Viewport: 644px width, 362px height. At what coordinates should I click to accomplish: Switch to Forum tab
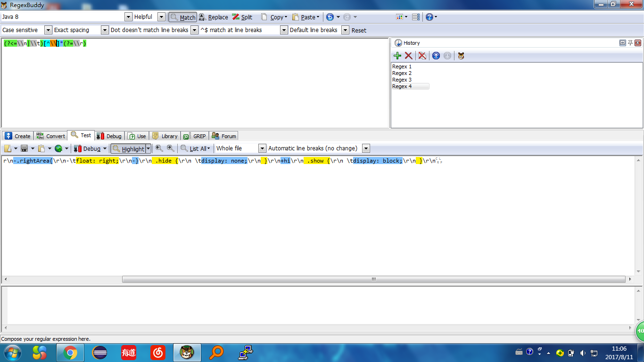click(223, 136)
